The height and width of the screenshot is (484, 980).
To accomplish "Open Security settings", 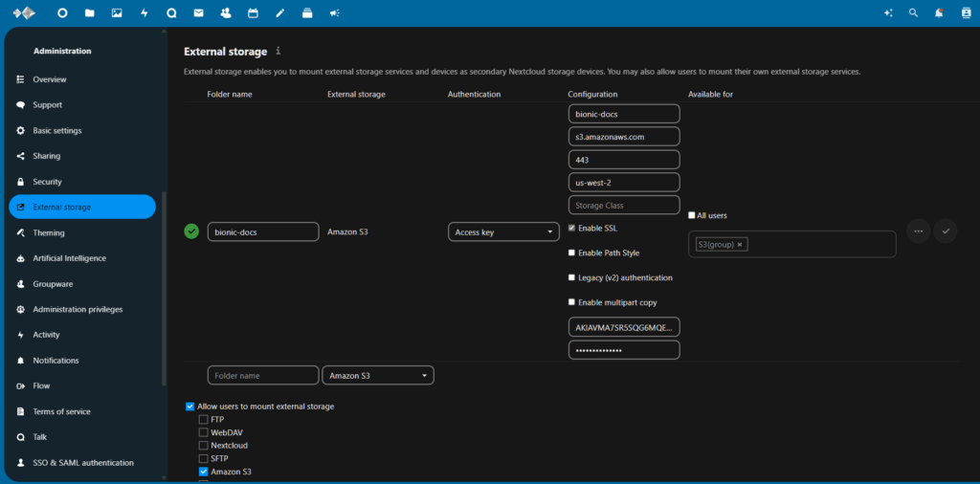I will click(82, 182).
